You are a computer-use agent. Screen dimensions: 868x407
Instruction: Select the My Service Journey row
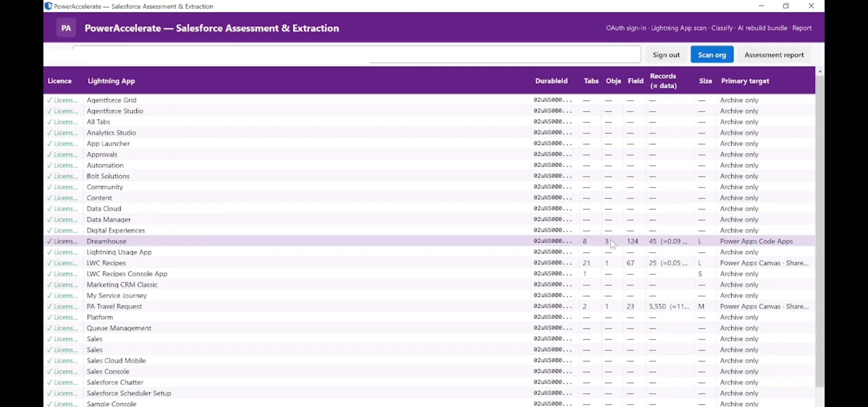click(x=429, y=295)
